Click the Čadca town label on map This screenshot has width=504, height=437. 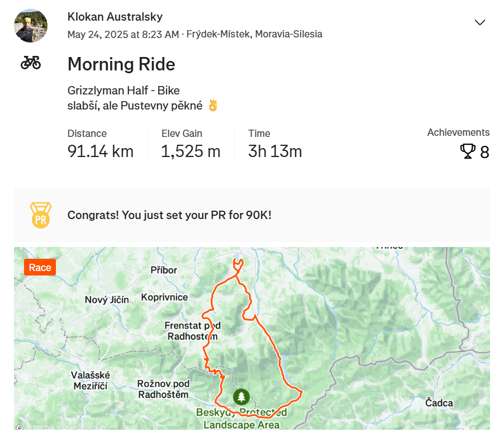click(x=439, y=403)
